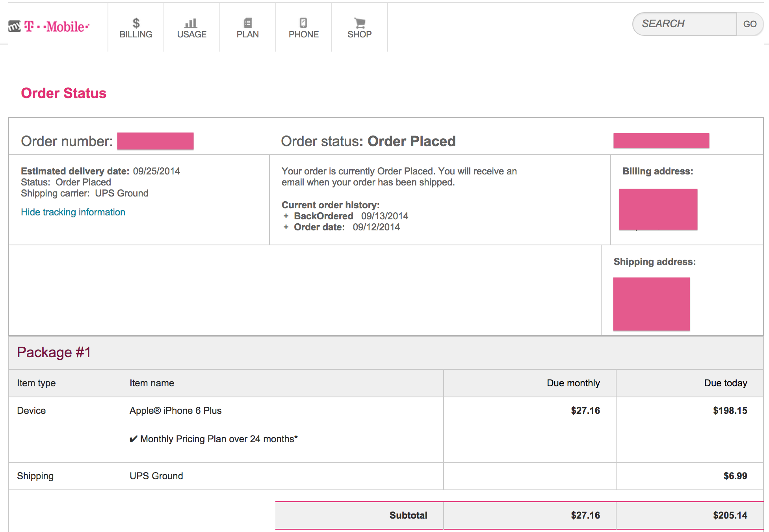Open Billing via the dollar sign icon
Screen dimensions: 769x532
pos(136,23)
